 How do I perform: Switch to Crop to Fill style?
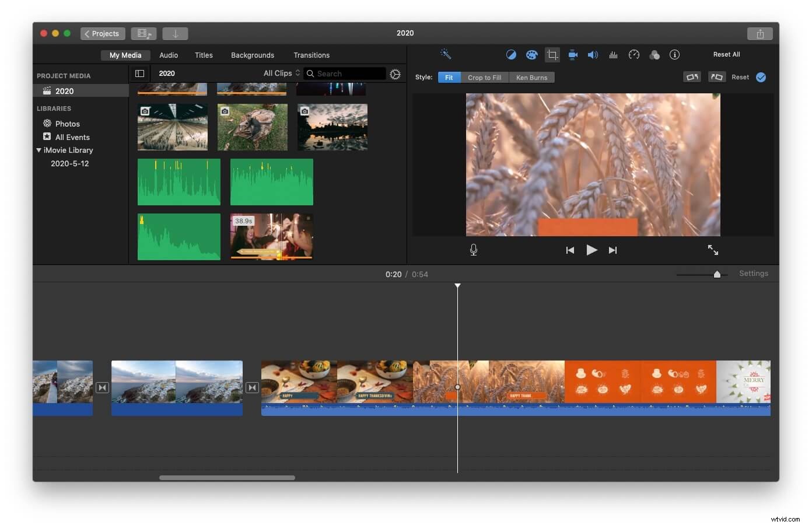(x=484, y=77)
